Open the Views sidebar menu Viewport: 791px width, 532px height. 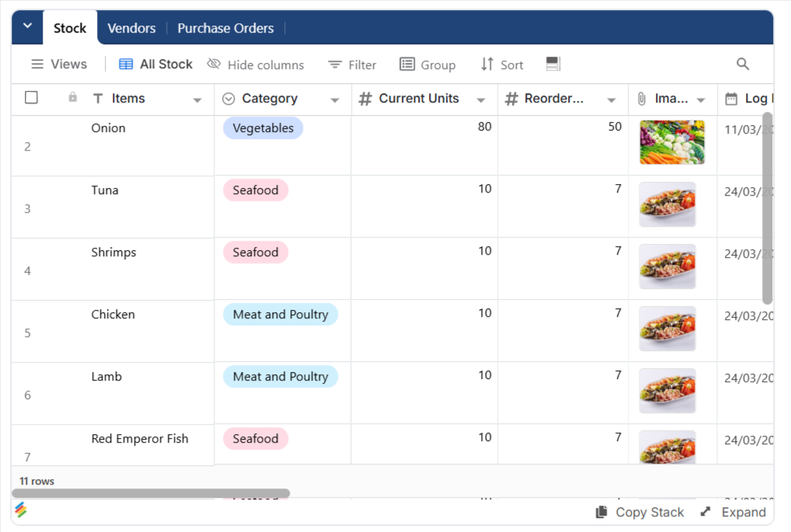point(58,64)
